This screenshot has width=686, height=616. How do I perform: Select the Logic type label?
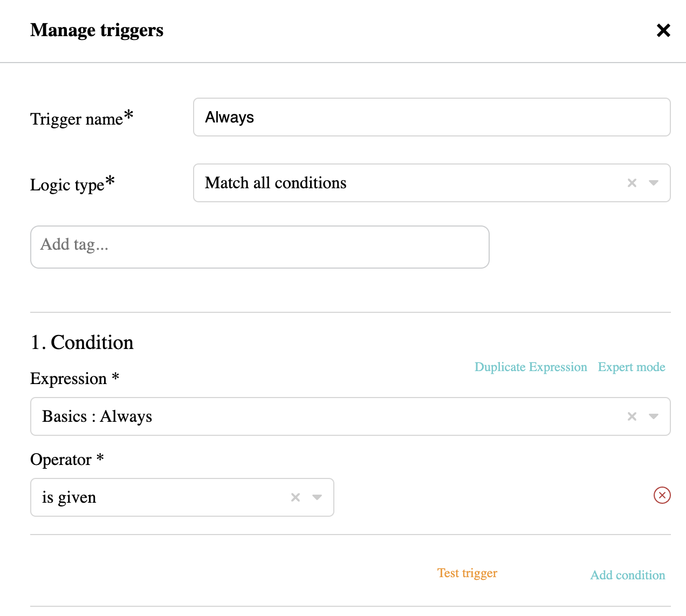72,184
